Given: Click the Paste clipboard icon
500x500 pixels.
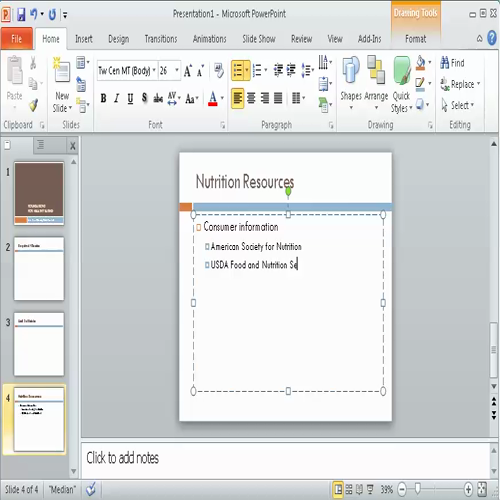Looking at the screenshot, I should (15, 71).
